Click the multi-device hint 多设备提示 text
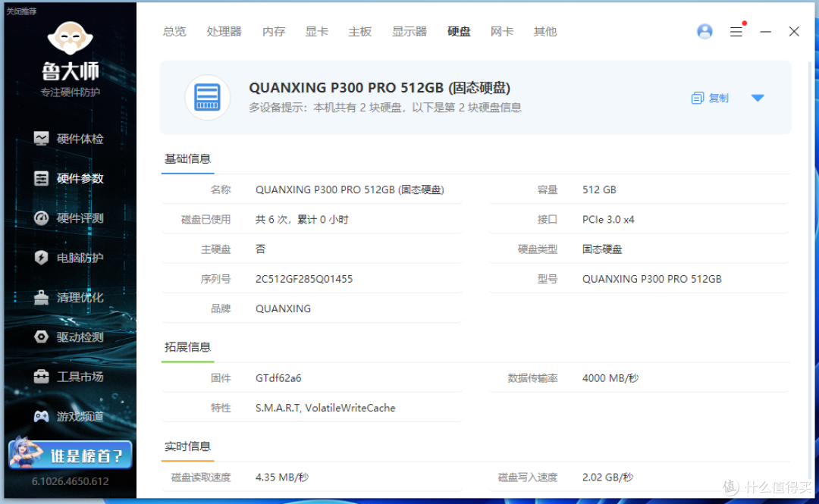Screen dimensions: 819x504 coord(385,108)
